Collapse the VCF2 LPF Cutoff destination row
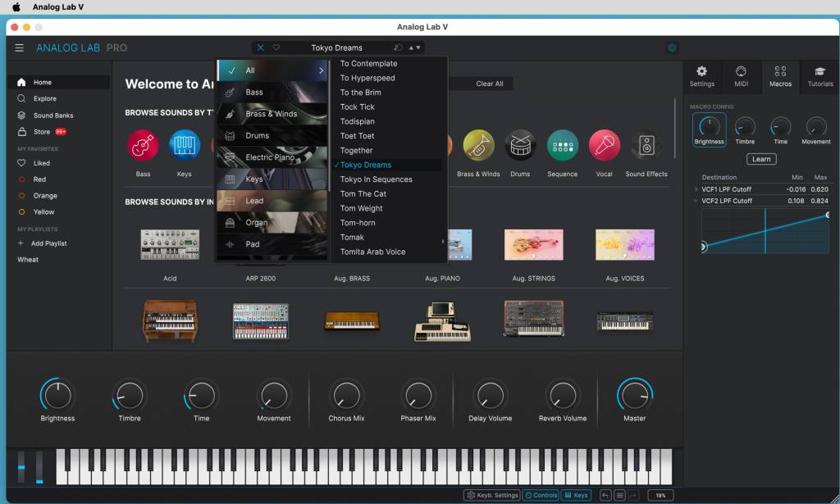This screenshot has width=840, height=504. click(x=696, y=201)
